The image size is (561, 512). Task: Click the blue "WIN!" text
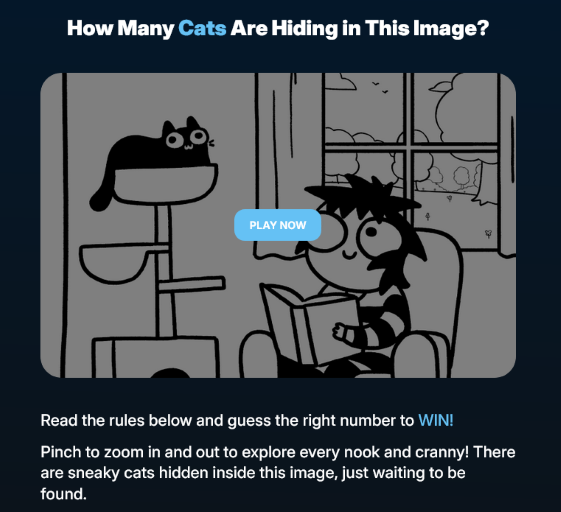(435, 420)
